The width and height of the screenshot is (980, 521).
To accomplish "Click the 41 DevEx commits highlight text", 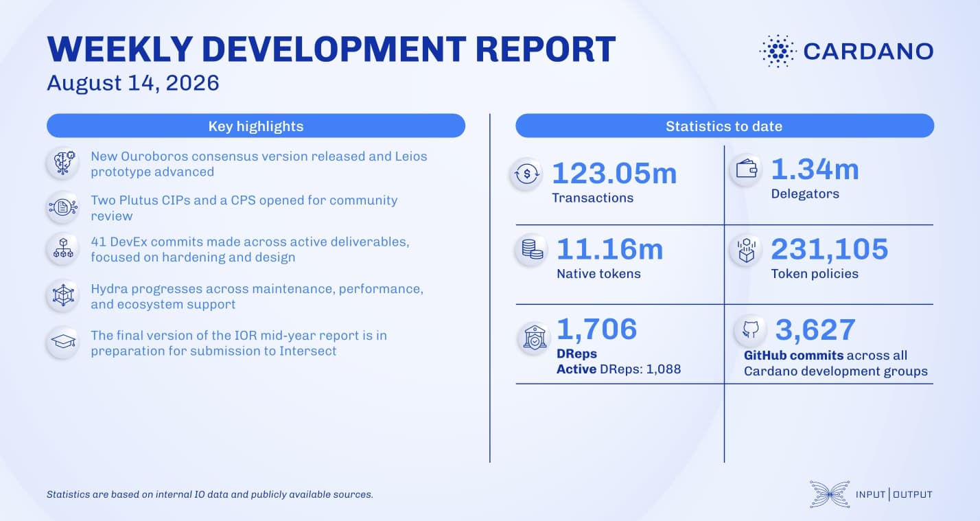I will (251, 250).
